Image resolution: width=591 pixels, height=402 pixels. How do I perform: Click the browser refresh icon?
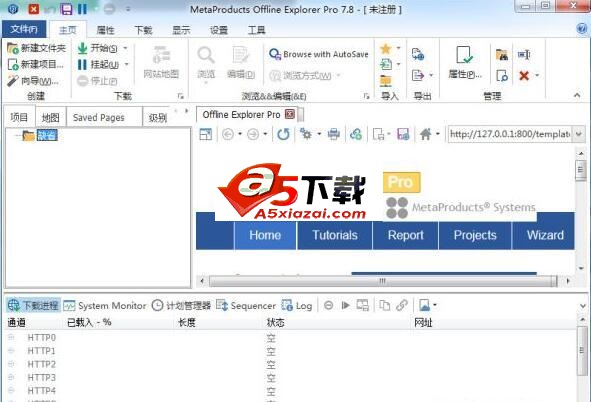(283, 134)
